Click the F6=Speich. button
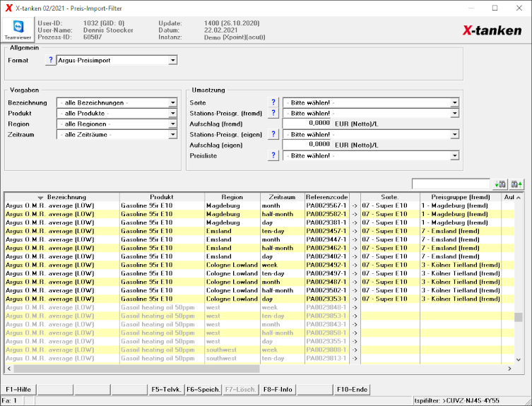Screen dimensions: 532x406 (x=203, y=389)
